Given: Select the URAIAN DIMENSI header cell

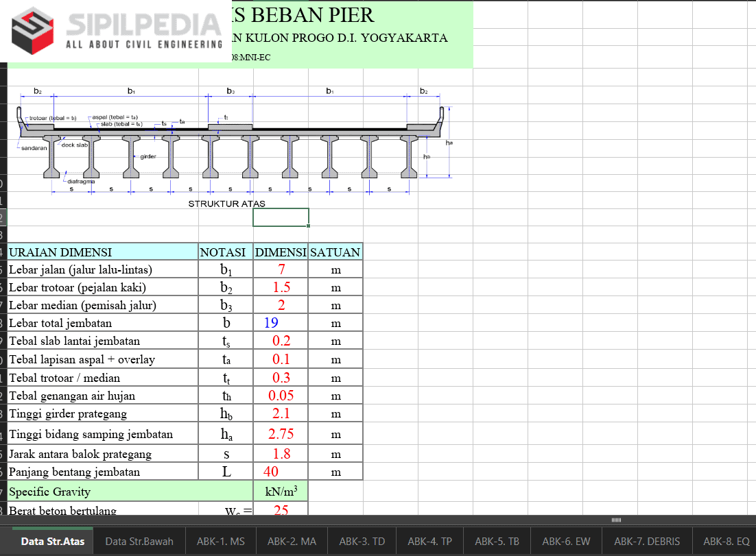Looking at the screenshot, I should pos(103,252).
